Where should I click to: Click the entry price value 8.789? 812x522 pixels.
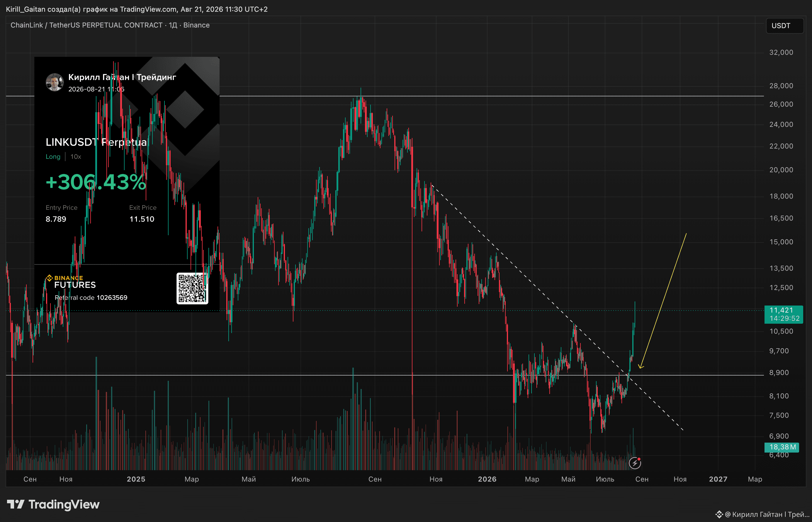click(x=56, y=219)
